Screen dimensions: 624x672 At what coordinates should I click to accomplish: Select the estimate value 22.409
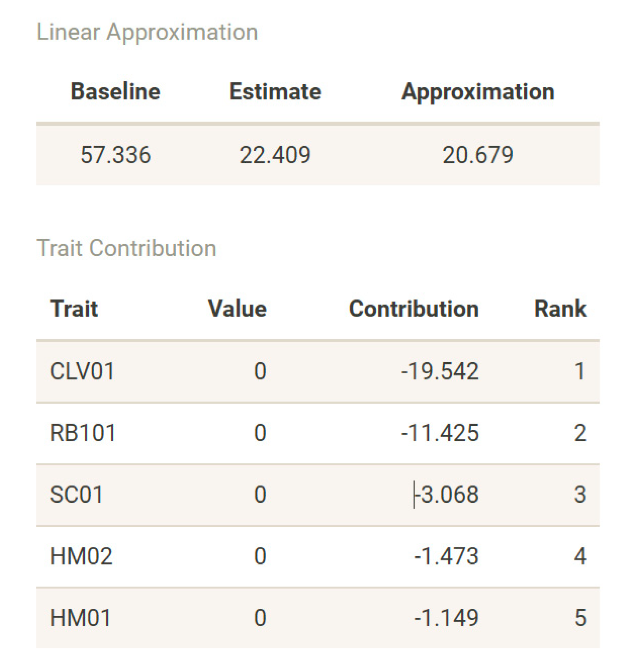tap(275, 155)
